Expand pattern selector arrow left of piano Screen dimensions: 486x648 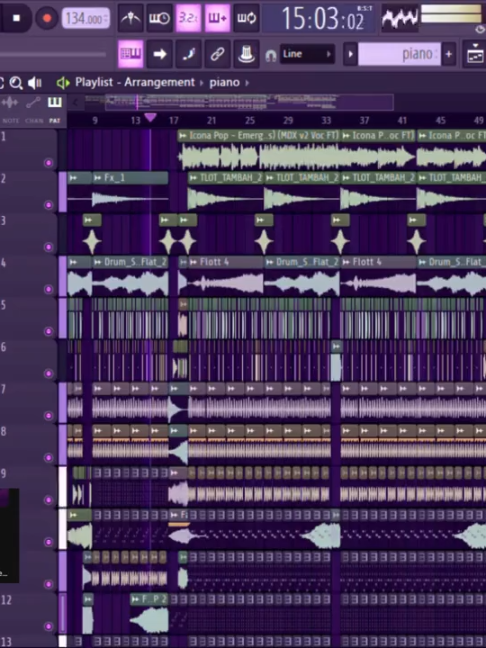click(350, 54)
